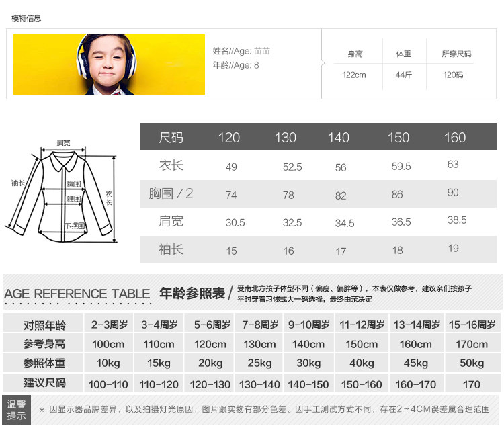The image size is (504, 430).
Task: Select sleeve length value 19
Action: click(x=453, y=249)
